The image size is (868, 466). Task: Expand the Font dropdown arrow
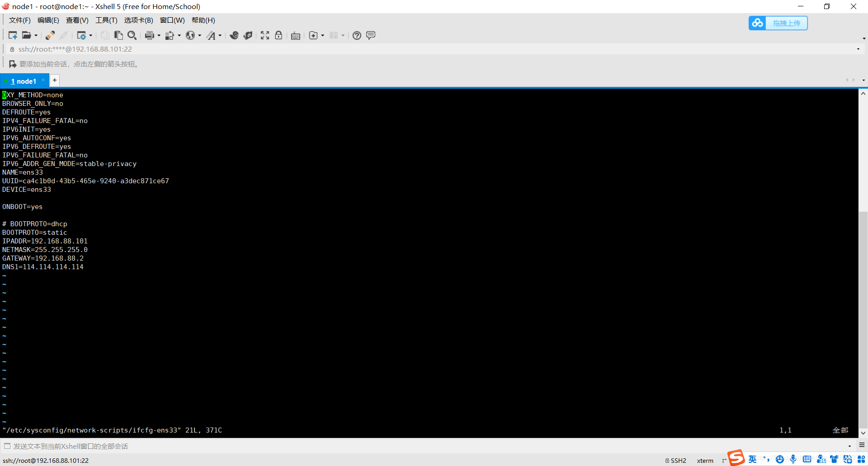(x=220, y=35)
